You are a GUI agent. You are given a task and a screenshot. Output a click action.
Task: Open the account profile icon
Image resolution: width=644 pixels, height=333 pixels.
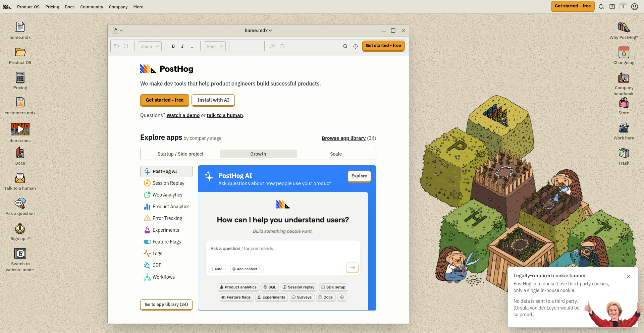point(635,7)
